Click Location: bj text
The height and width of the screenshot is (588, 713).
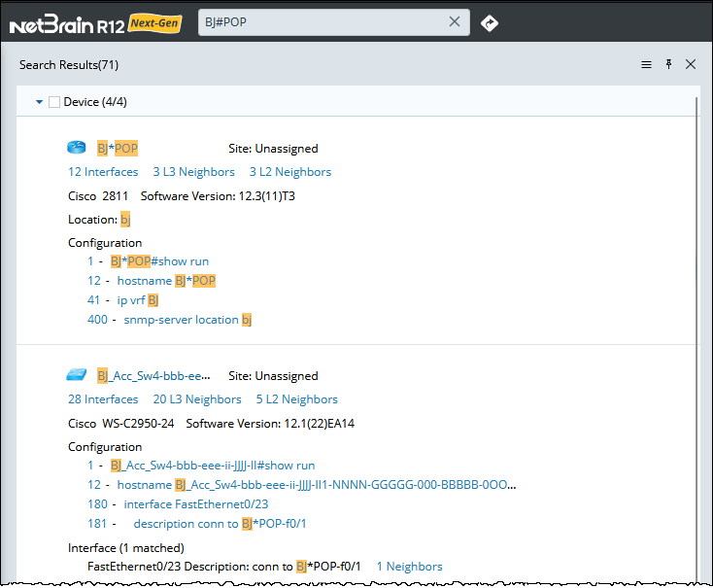99,220
